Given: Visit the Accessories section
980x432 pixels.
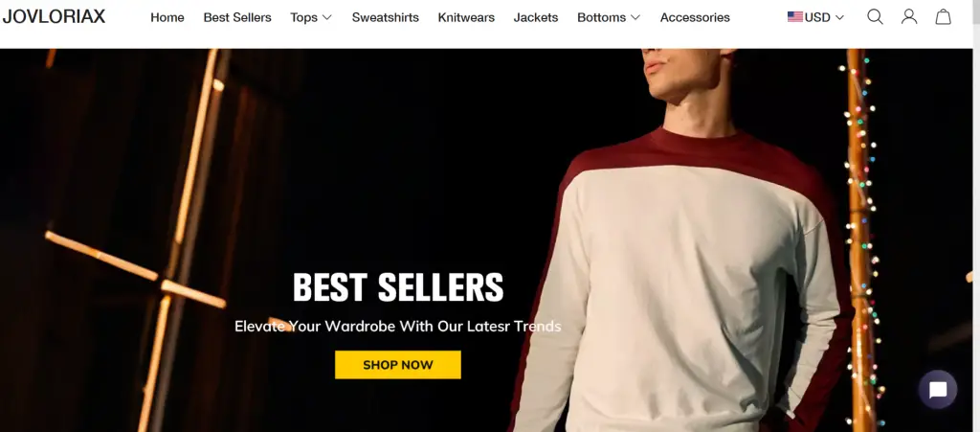Looking at the screenshot, I should point(695,17).
